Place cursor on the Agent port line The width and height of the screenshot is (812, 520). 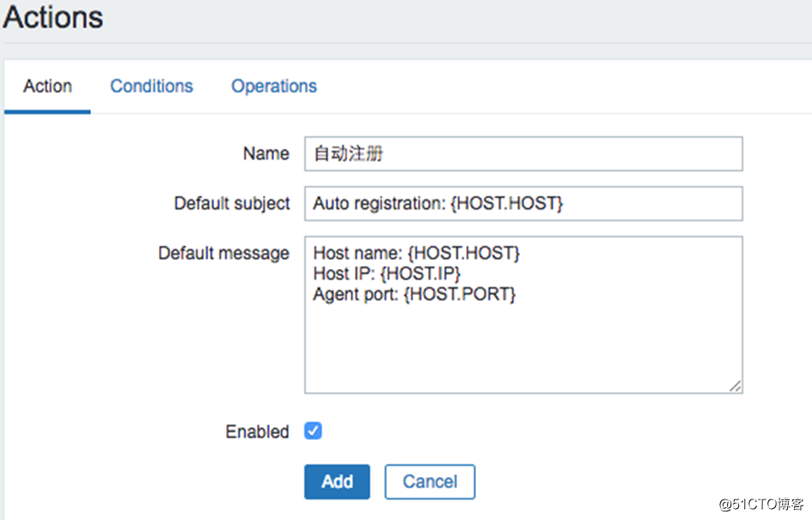click(x=414, y=294)
